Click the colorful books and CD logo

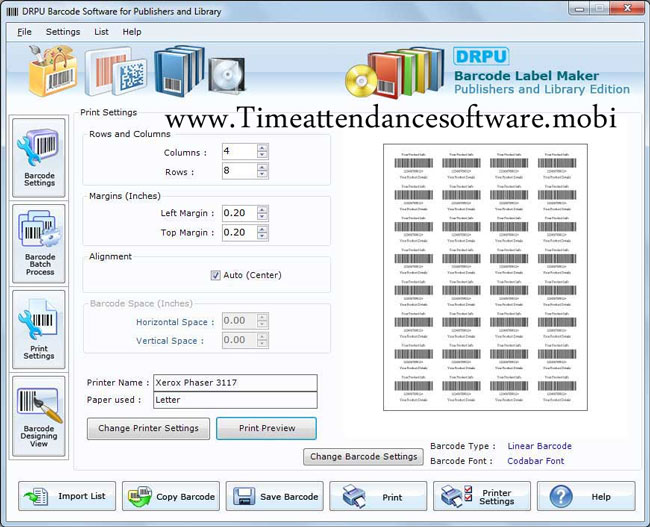395,72
